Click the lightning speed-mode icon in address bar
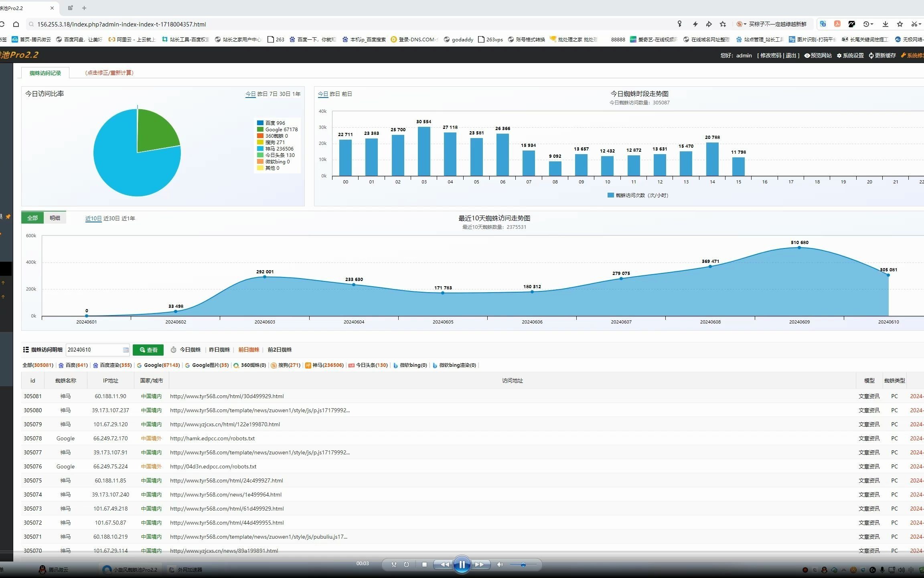 tap(695, 24)
